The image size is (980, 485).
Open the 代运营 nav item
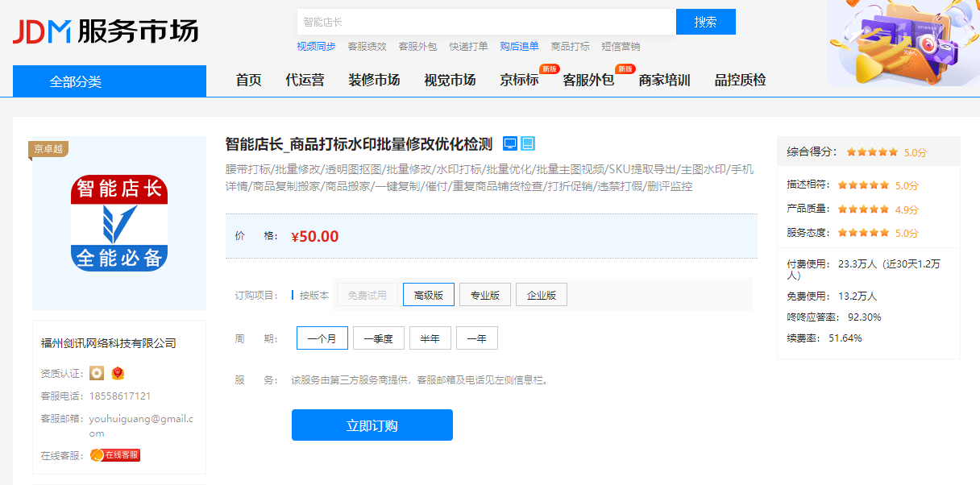(305, 81)
